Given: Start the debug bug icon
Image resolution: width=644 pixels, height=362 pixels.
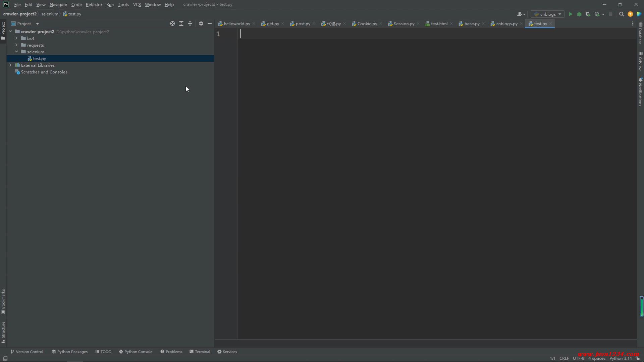Looking at the screenshot, I should tap(579, 14).
